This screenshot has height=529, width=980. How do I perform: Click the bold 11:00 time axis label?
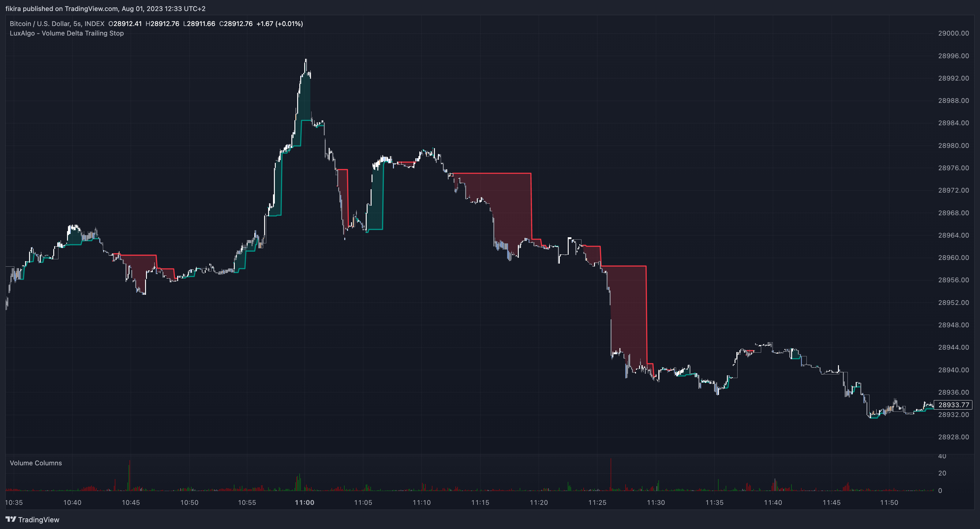pyautogui.click(x=305, y=502)
